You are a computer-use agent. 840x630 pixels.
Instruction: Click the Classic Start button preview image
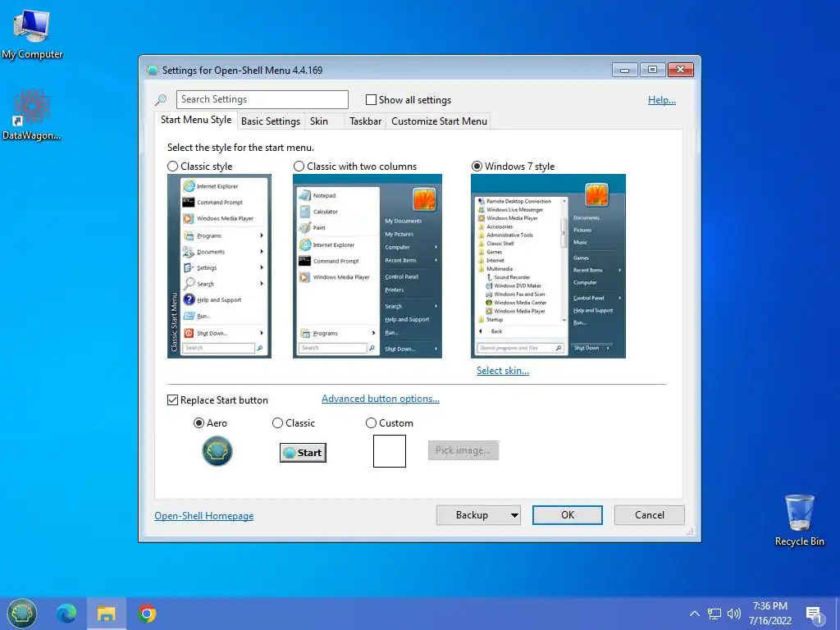(x=303, y=453)
